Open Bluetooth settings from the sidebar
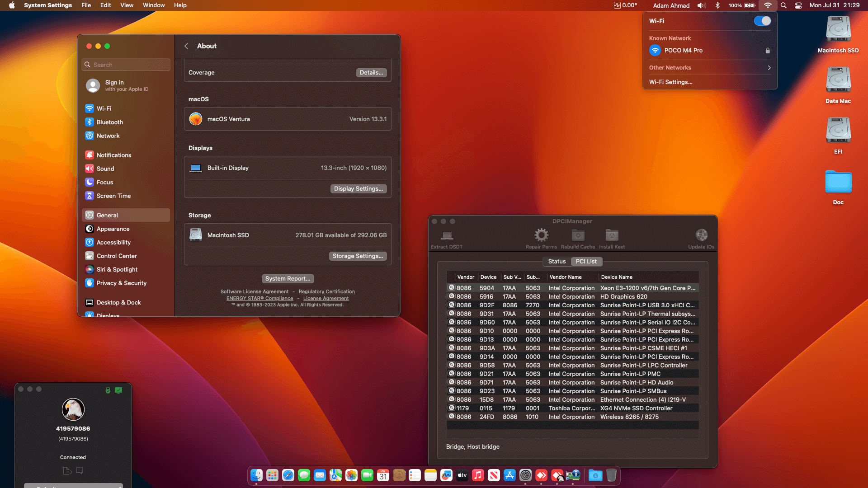 click(110, 122)
